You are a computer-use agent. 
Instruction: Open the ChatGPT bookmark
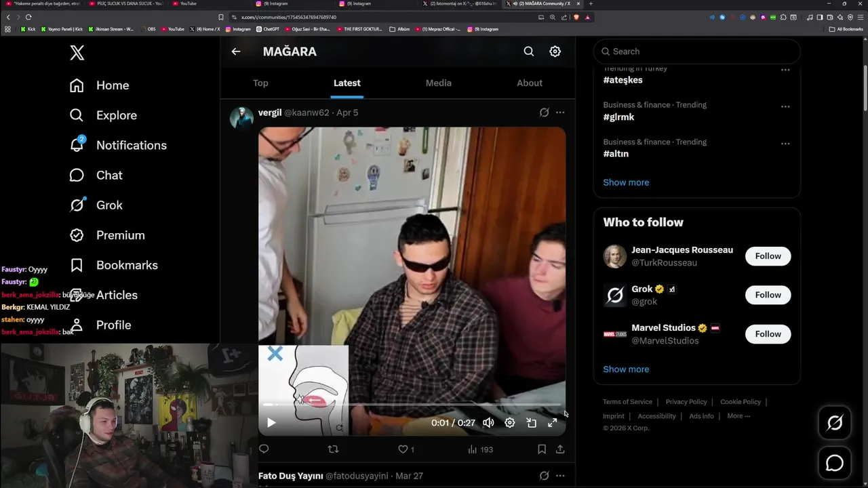point(268,29)
